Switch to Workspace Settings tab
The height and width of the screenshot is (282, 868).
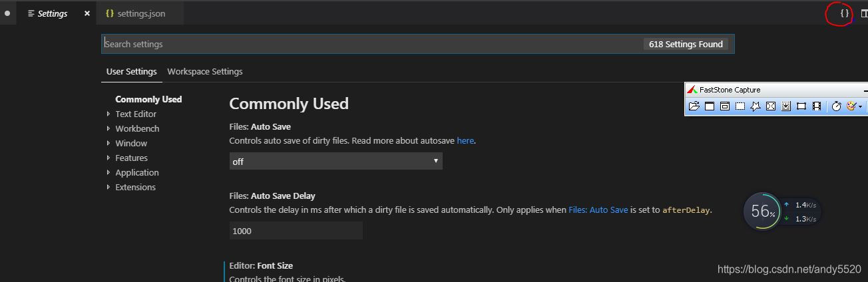204,71
